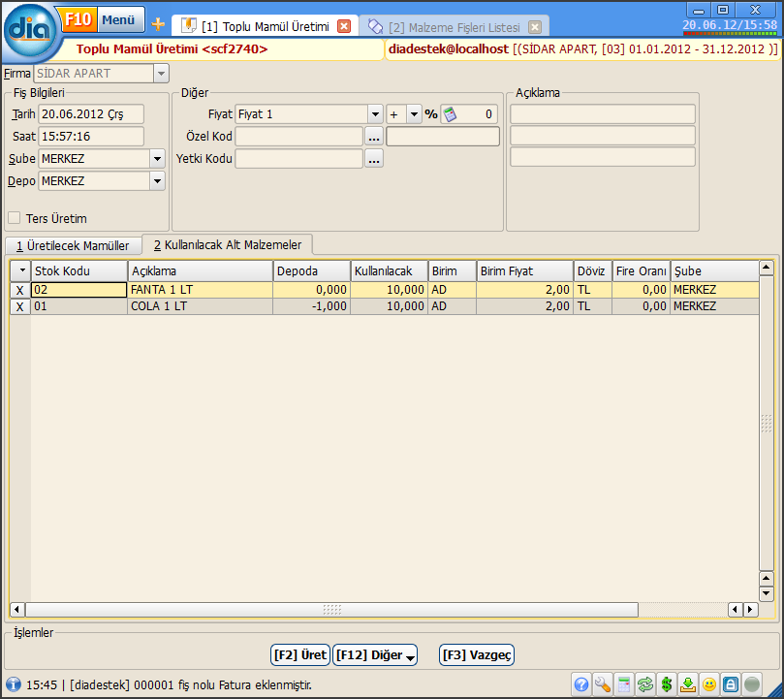
Task: Switch to Kullanılacak Alt Malzemeler tab
Action: pyautogui.click(x=228, y=244)
